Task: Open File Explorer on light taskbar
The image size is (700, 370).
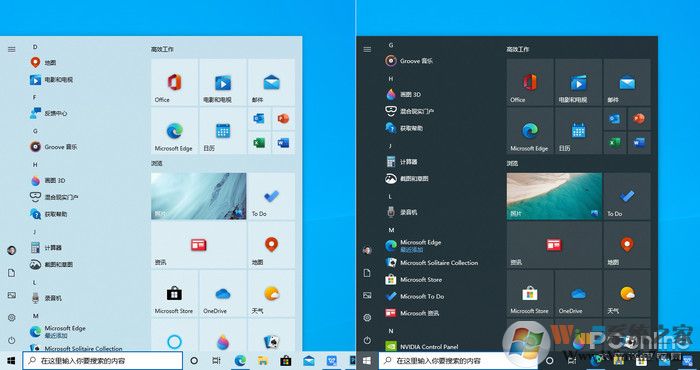Action: point(263,361)
